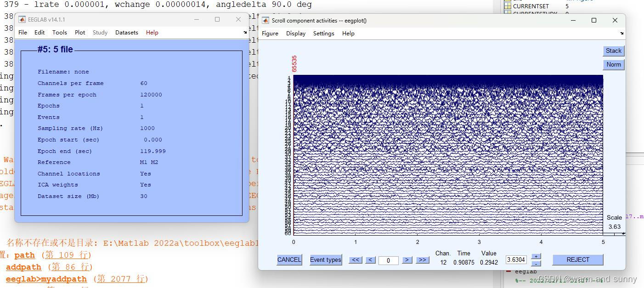This screenshot has width=644, height=288.
Task: Minimize the EEGLAB v14.1.1 window
Action: (x=197, y=19)
